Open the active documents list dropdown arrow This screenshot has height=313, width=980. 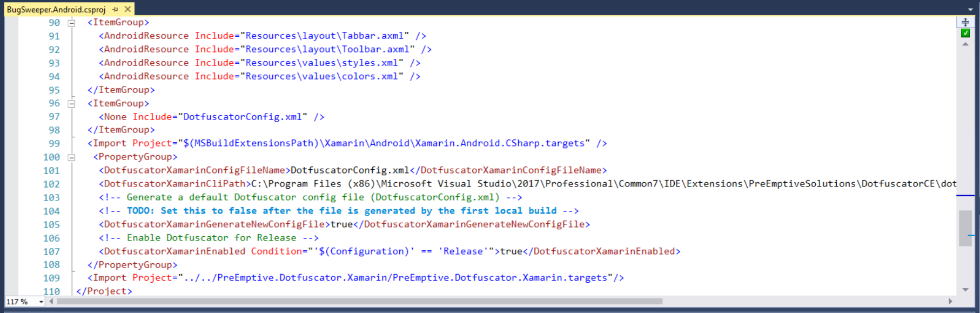[971, 10]
